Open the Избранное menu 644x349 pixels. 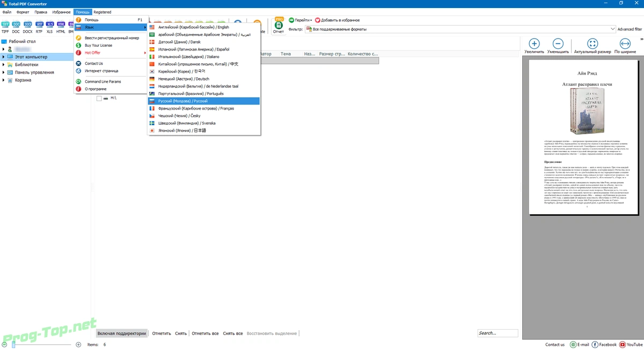[61, 12]
